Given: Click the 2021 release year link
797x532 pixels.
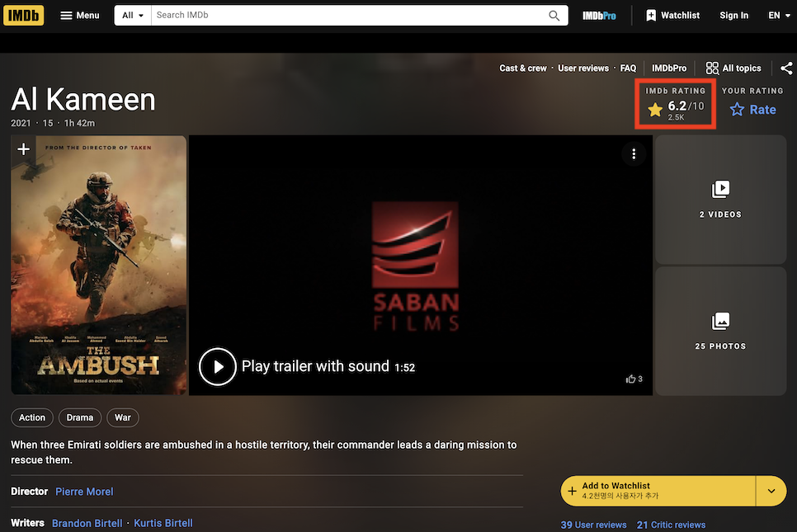Looking at the screenshot, I should (21, 123).
